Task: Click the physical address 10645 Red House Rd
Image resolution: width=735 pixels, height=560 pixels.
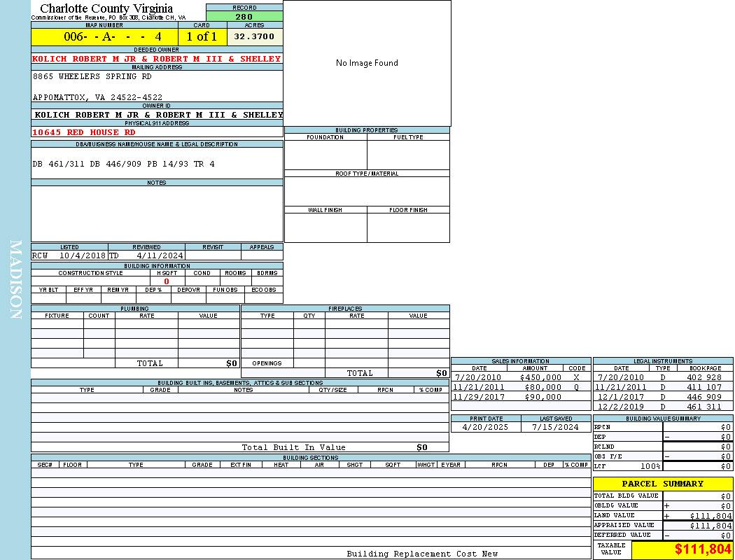Action: pos(84,132)
